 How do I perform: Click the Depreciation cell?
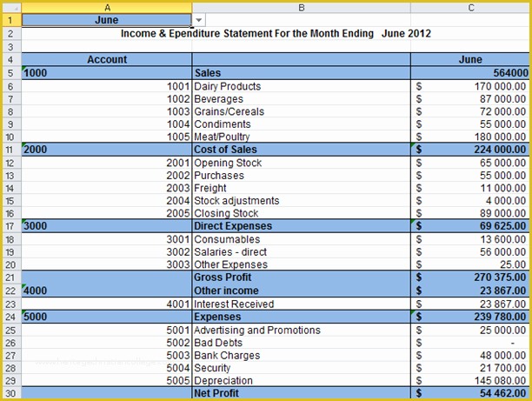point(302,380)
